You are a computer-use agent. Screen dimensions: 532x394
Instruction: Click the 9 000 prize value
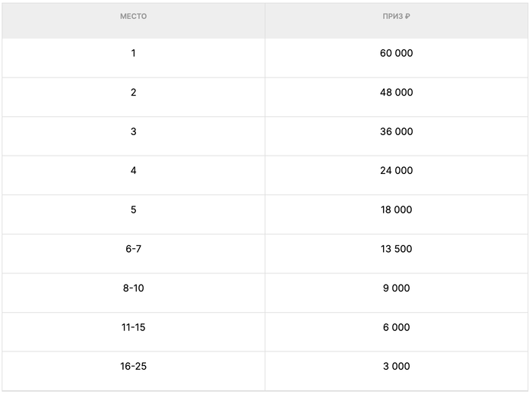coord(396,288)
